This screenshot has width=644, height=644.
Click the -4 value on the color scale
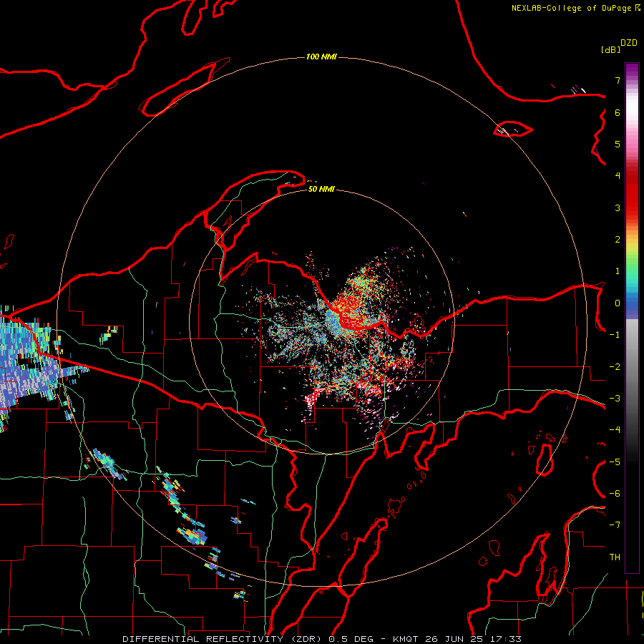point(615,430)
